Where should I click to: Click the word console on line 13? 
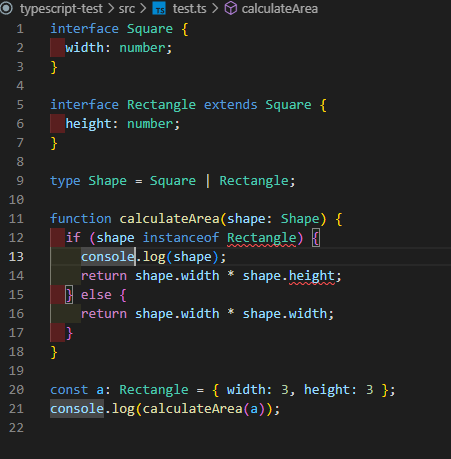pyautogui.click(x=108, y=257)
